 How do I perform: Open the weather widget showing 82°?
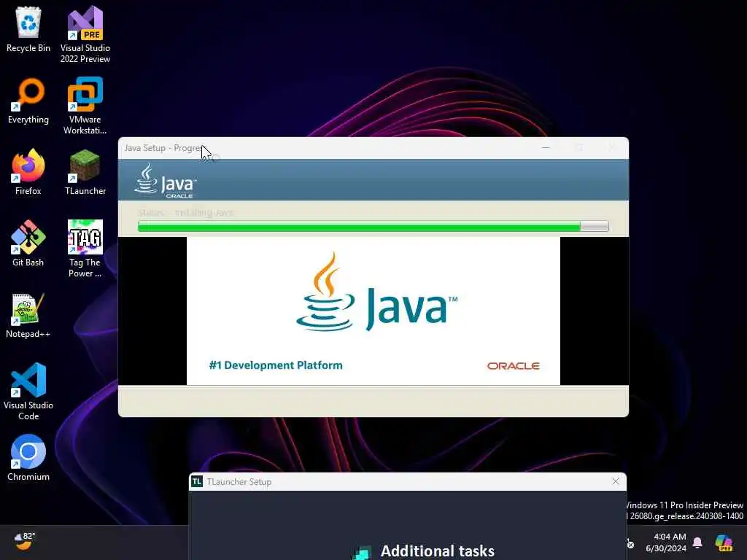tap(25, 542)
